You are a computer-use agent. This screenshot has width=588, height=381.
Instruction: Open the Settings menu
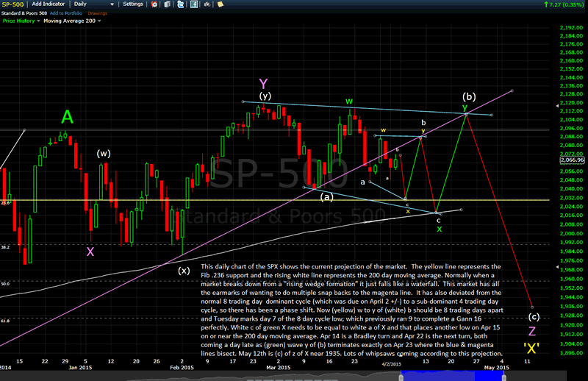pos(133,4)
